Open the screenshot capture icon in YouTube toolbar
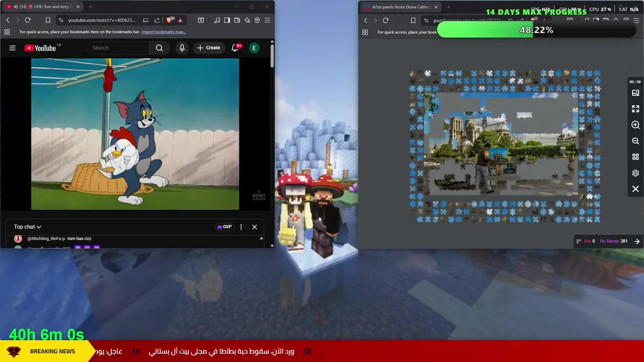Screen dimensions: 644x362 pyautogui.click(x=201, y=20)
